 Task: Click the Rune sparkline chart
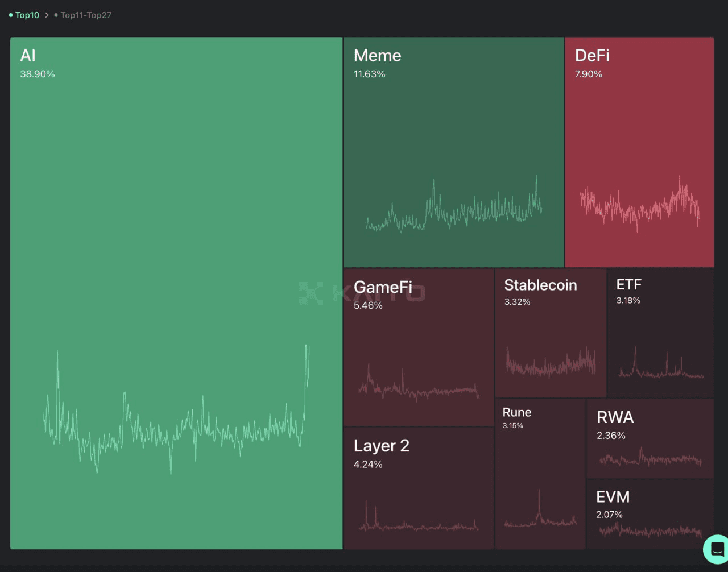tap(540, 508)
